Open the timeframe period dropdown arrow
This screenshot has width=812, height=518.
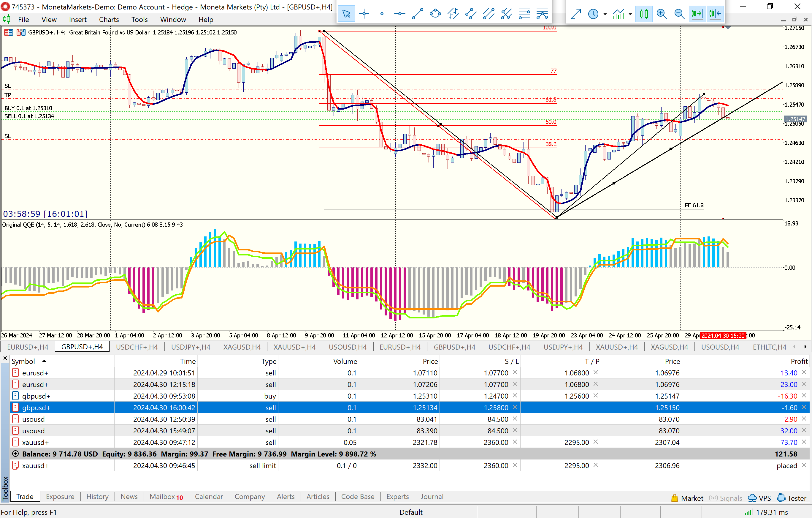tap(605, 14)
